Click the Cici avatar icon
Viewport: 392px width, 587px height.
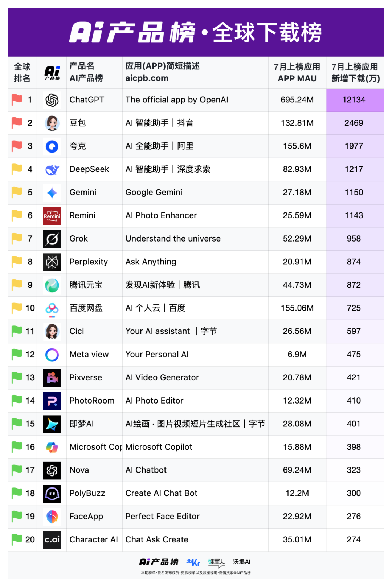(52, 331)
